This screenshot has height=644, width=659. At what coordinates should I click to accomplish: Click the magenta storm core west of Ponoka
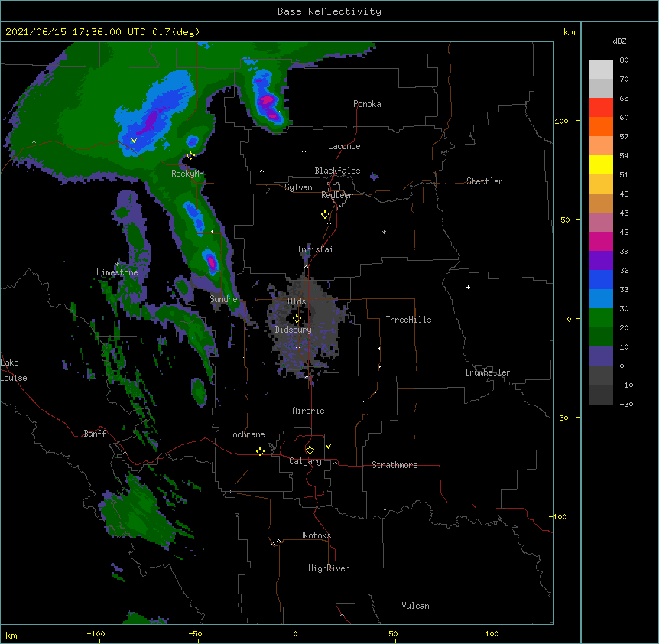[267, 101]
